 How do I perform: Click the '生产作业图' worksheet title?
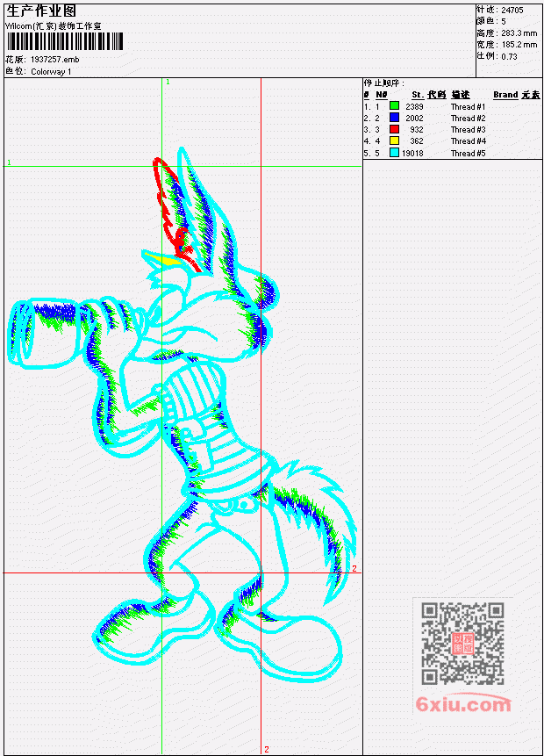(40, 11)
